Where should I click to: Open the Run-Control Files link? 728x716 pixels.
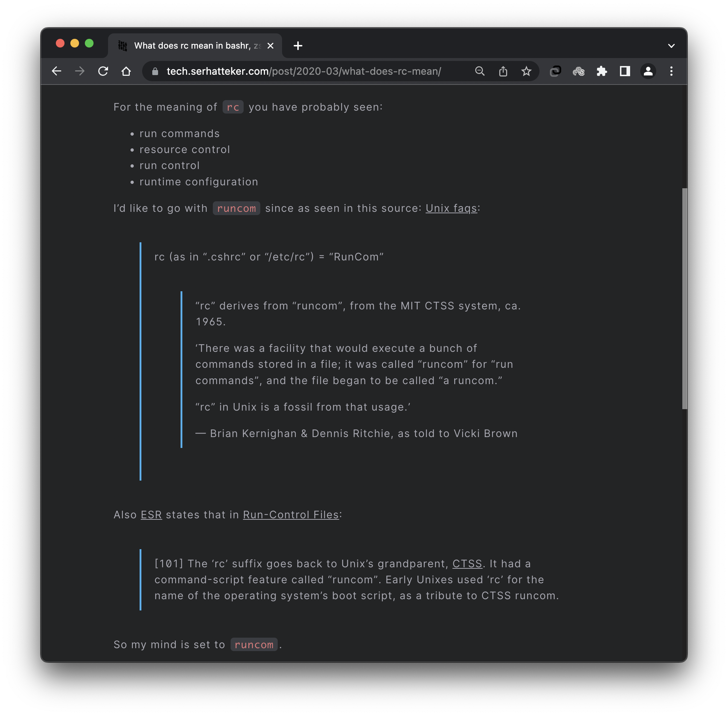click(291, 515)
